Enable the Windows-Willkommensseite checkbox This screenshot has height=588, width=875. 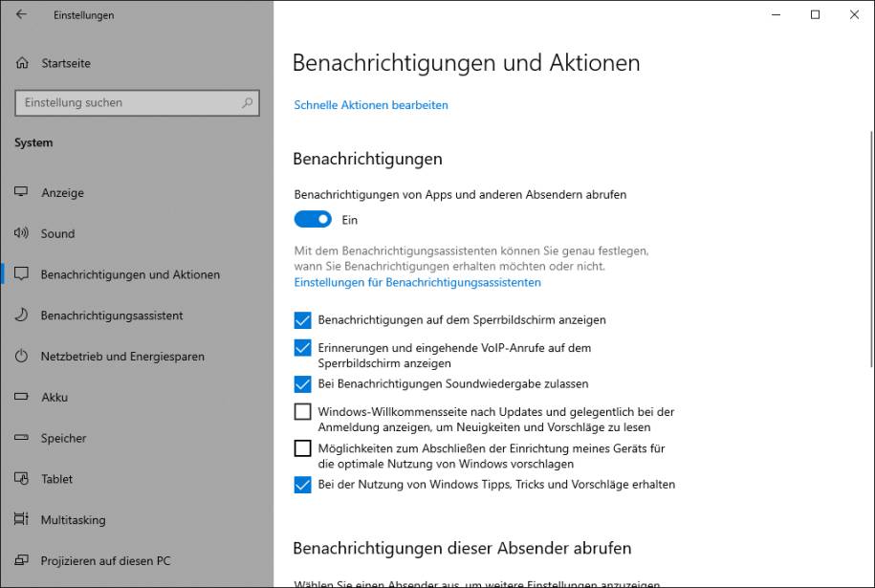[x=303, y=412]
